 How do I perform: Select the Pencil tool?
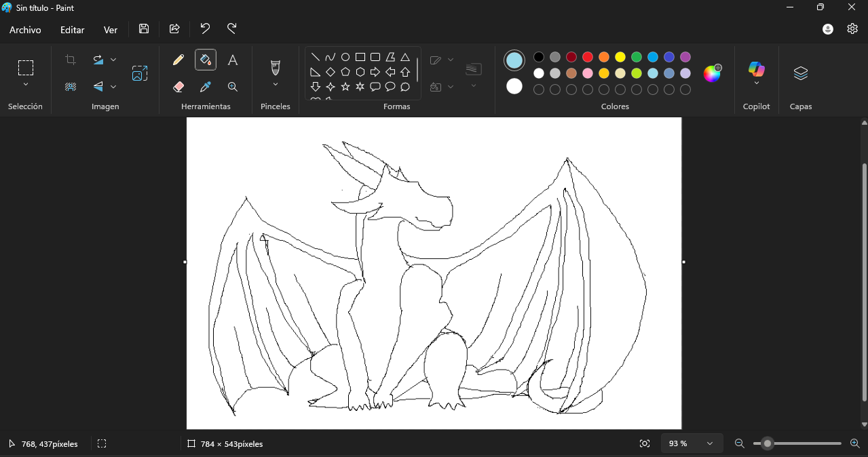[178, 60]
